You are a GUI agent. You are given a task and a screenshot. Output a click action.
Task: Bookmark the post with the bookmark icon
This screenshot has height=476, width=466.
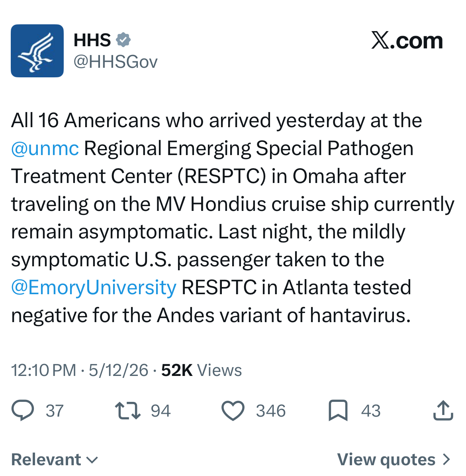tap(338, 411)
